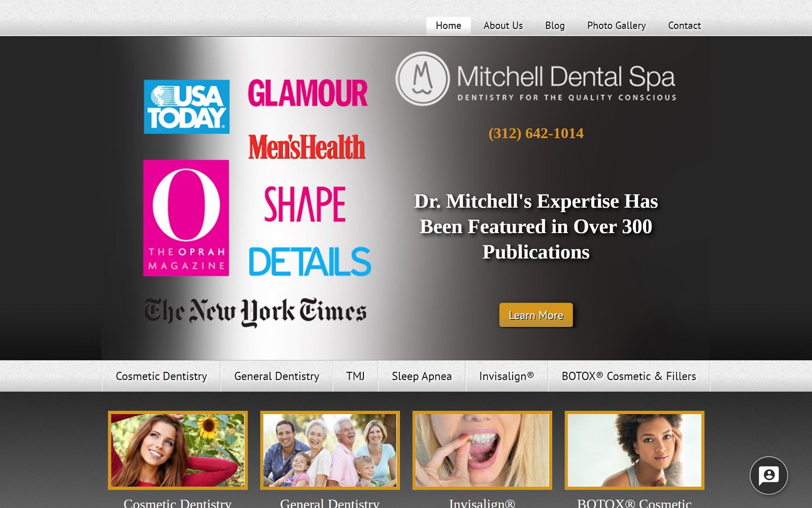The width and height of the screenshot is (812, 508).
Task: Select TMJ in services bar
Action: (x=355, y=376)
